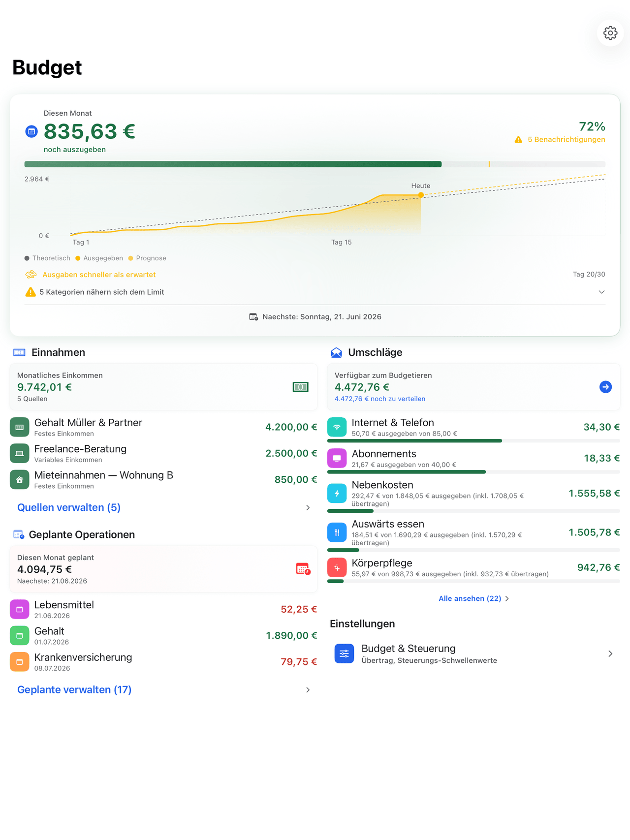Click the Prognose legend entry
Viewport: 630px width, 840px height.
pyautogui.click(x=147, y=258)
